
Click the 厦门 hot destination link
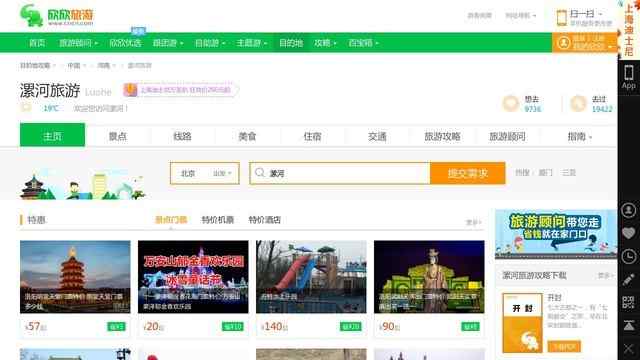click(x=545, y=173)
